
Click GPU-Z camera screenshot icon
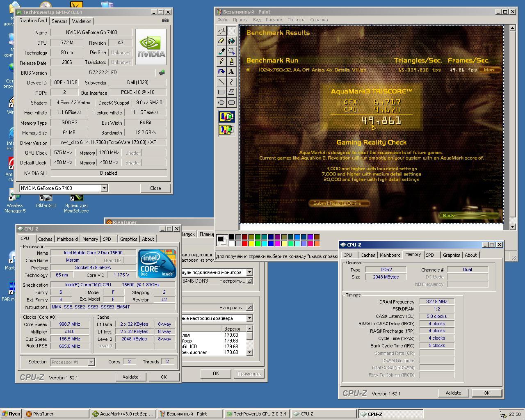pos(165,20)
